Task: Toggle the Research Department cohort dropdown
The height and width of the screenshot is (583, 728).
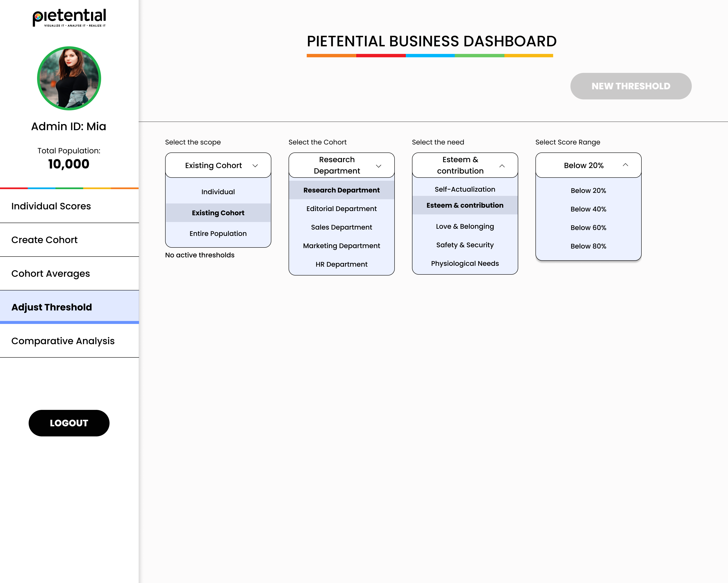Action: pyautogui.click(x=341, y=165)
